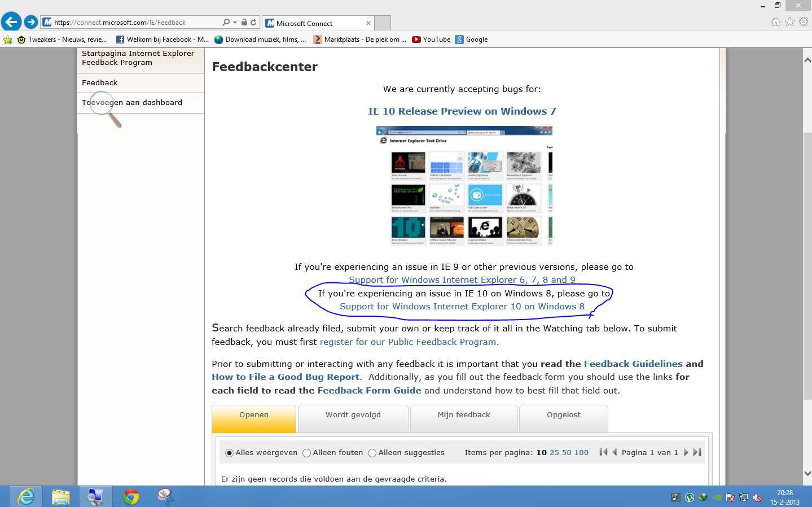
Task: Open the Welkom bij Facebook bookmark
Action: 163,40
